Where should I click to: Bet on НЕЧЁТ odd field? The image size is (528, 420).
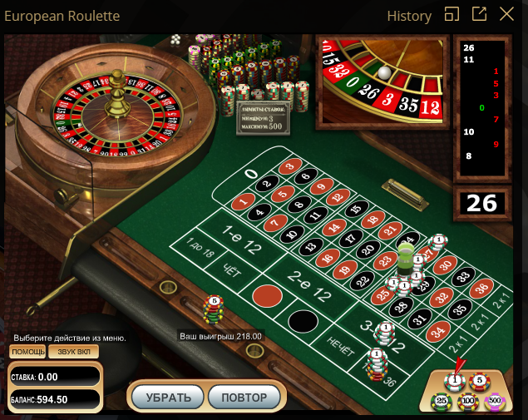(340, 346)
